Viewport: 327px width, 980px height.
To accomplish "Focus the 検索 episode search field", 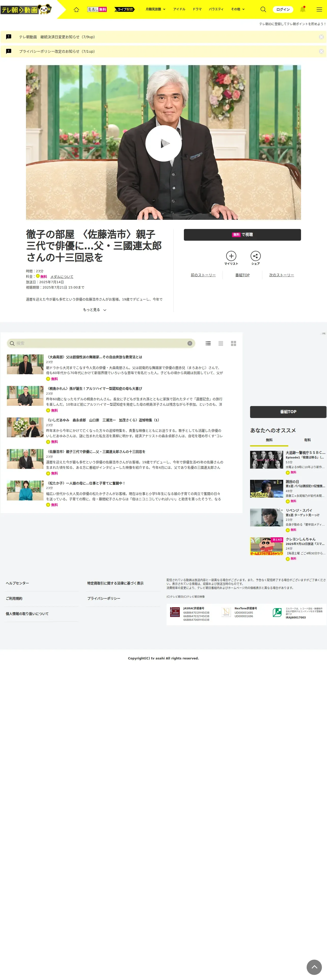I will [x=101, y=343].
